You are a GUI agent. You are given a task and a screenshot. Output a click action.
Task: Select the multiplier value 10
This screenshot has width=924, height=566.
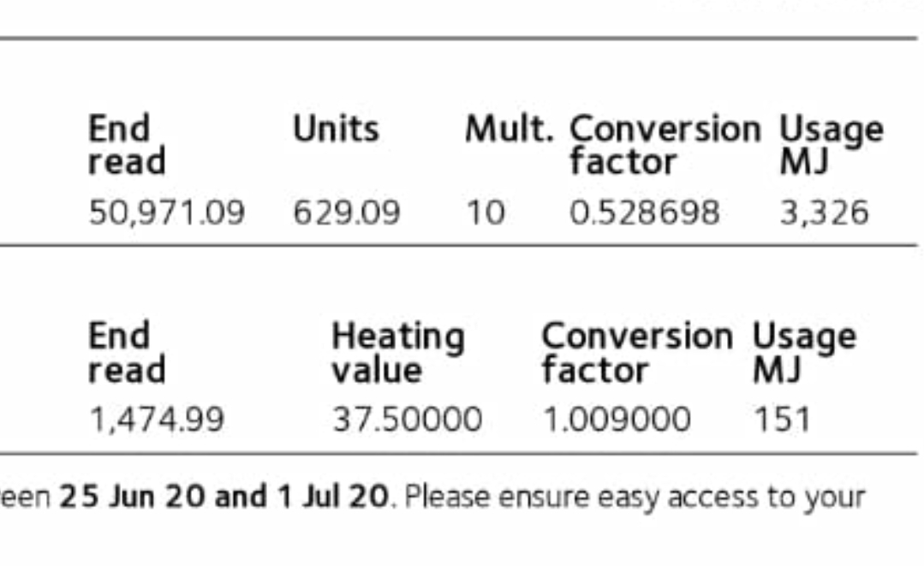485,212
